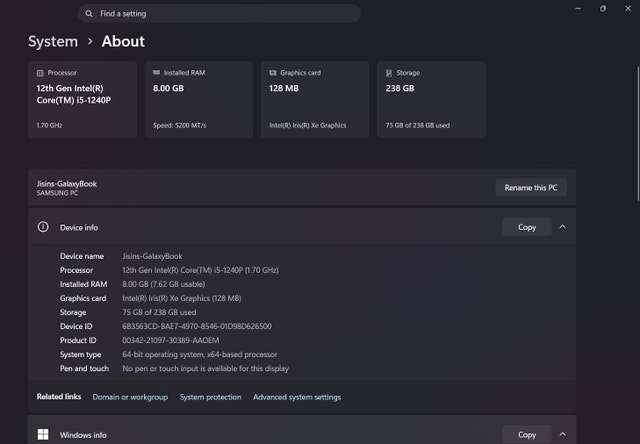Select the Device ID value text
The width and height of the screenshot is (640, 444).
point(197,326)
